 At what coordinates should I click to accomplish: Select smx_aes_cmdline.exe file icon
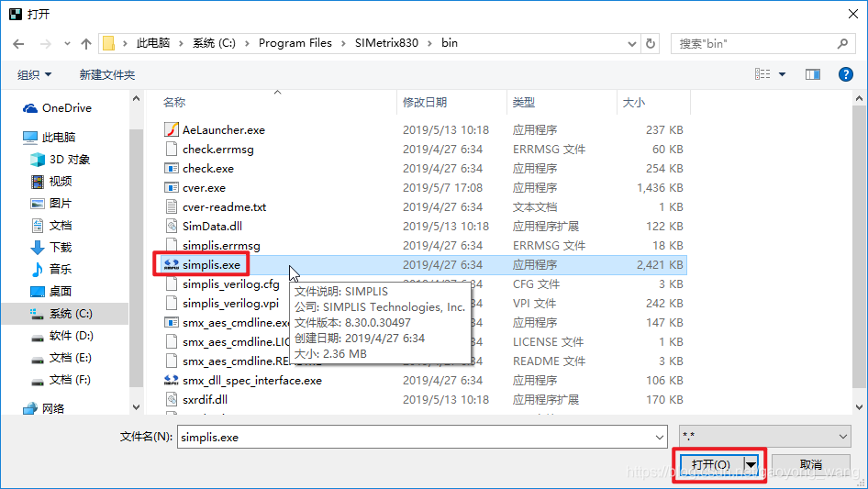point(172,322)
